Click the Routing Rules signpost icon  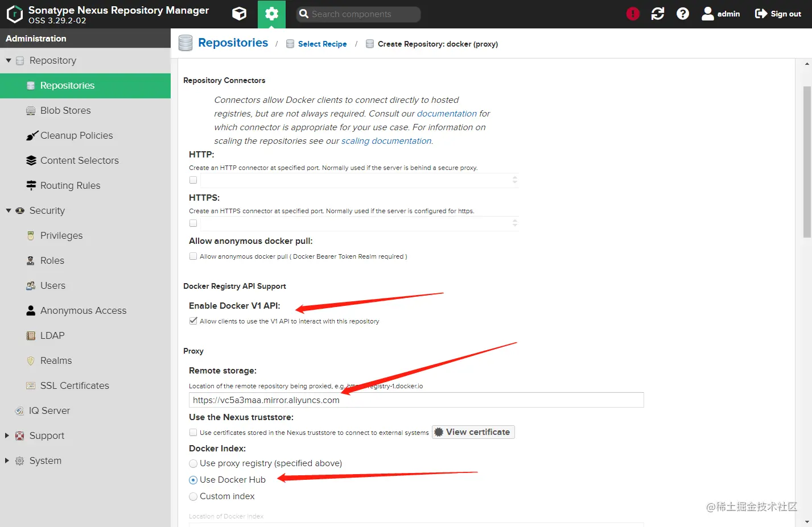point(31,185)
